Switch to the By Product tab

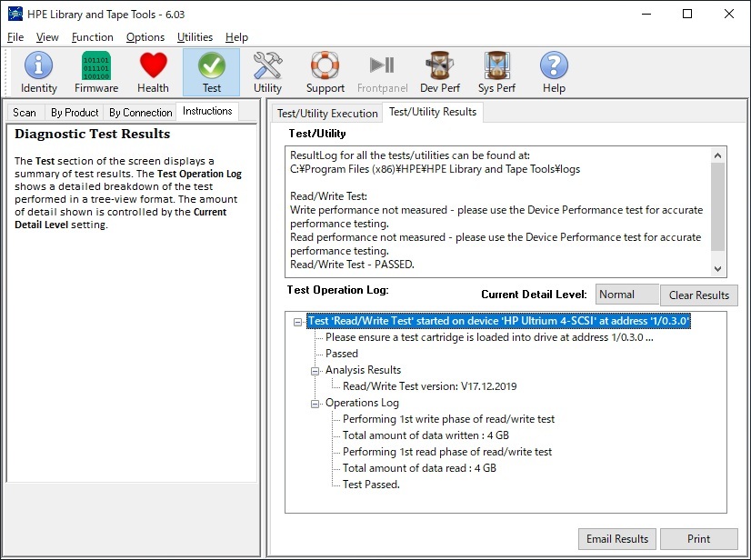click(75, 113)
